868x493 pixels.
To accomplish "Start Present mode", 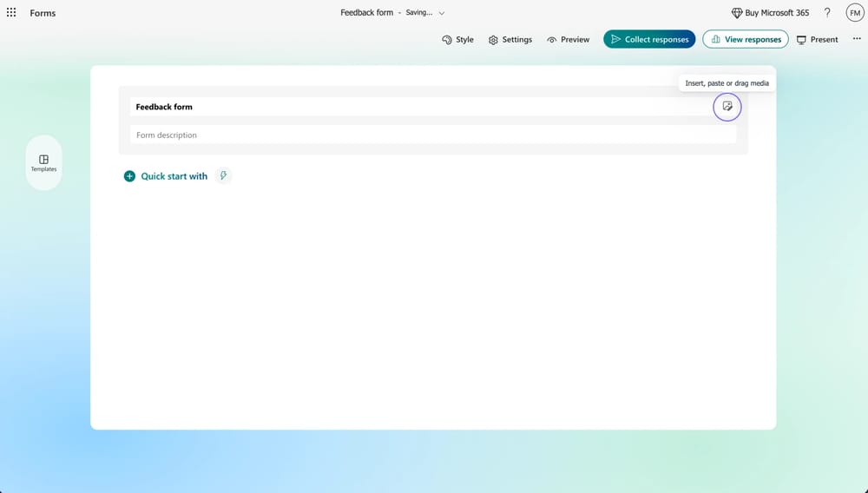I will coord(817,39).
